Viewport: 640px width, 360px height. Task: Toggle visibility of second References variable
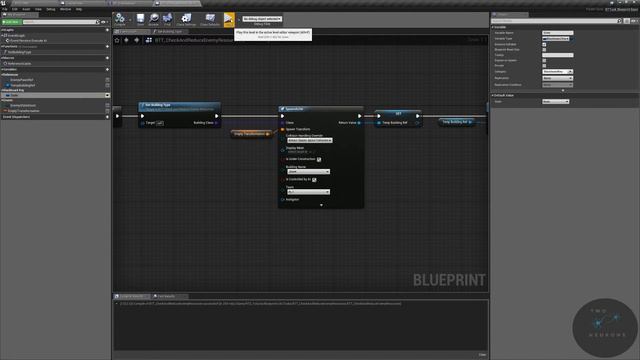(x=107, y=85)
